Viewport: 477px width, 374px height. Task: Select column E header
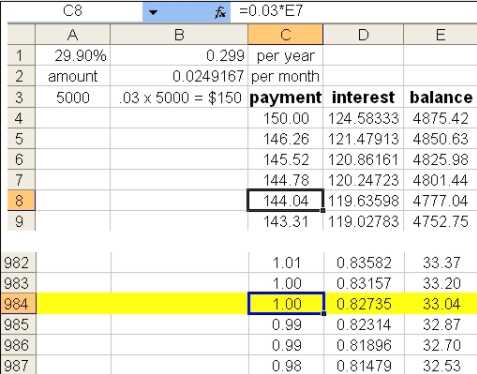click(x=440, y=34)
